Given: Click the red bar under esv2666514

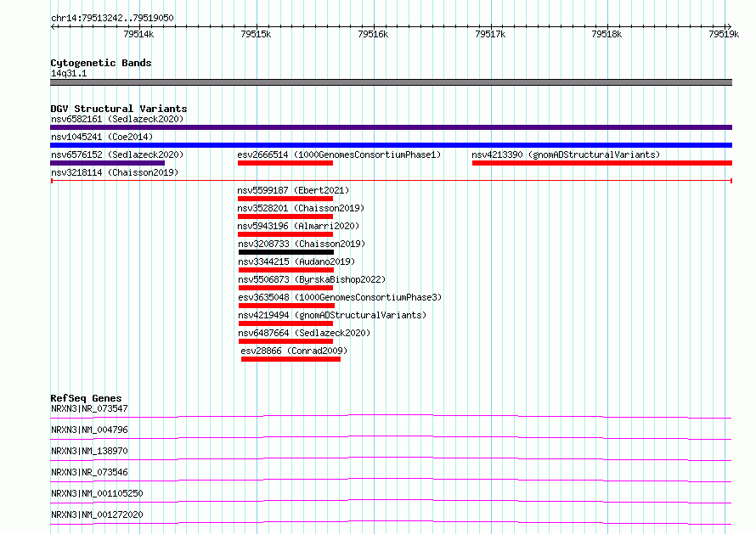Looking at the screenshot, I should (x=285, y=163).
